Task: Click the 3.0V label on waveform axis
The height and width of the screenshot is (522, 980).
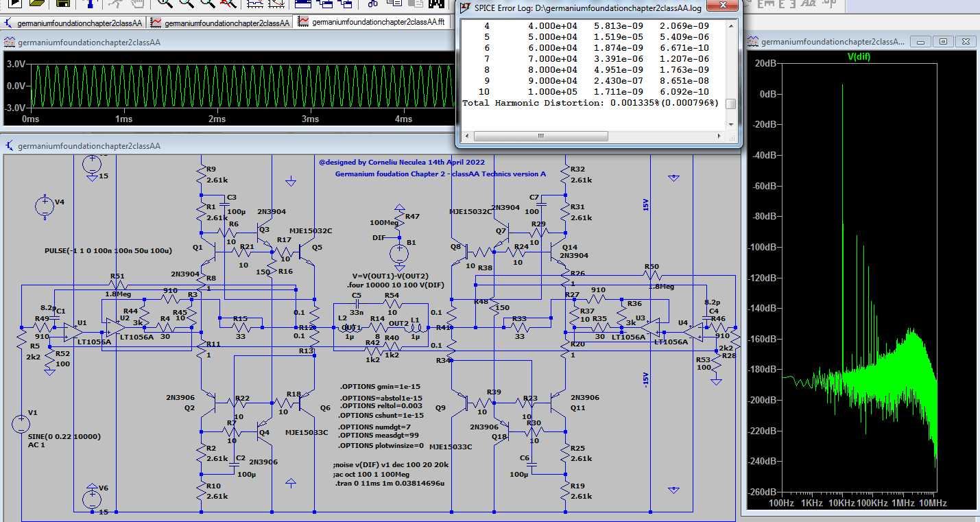Action: tap(16, 64)
